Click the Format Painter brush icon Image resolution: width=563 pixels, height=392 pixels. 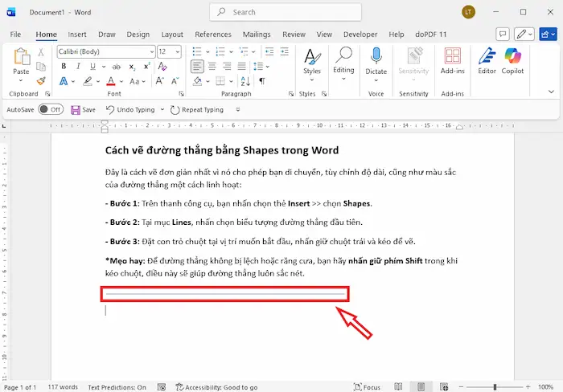(x=41, y=81)
